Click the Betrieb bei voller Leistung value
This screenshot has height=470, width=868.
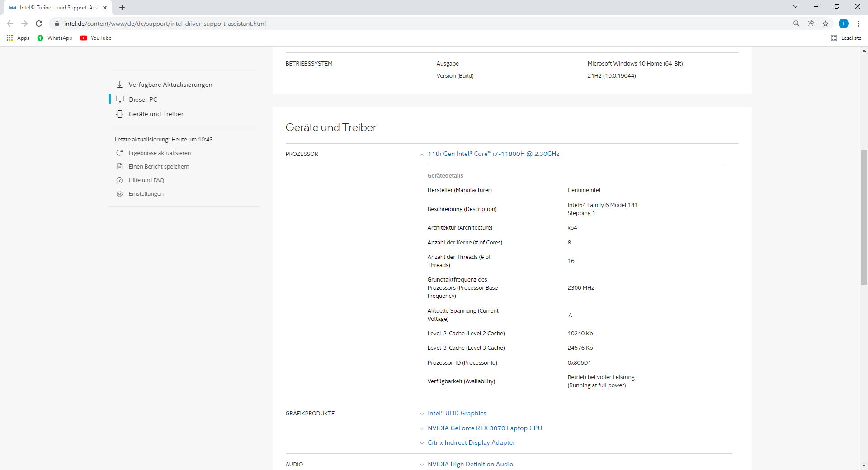pyautogui.click(x=601, y=381)
